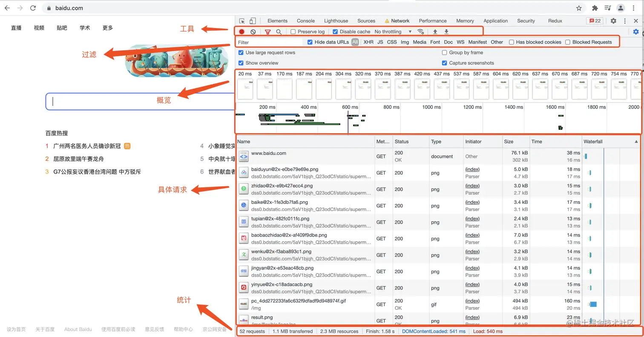
Task: Click the www.baidu.com document icon
Action: tap(244, 156)
